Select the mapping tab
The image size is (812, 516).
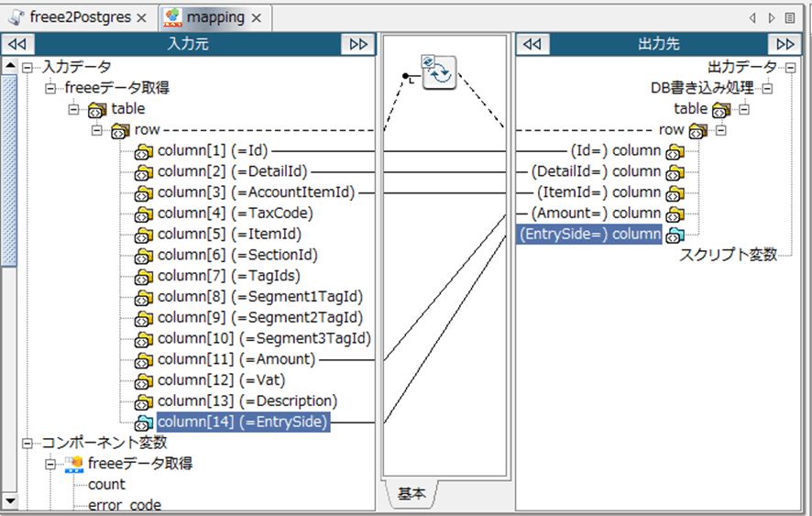tap(214, 17)
